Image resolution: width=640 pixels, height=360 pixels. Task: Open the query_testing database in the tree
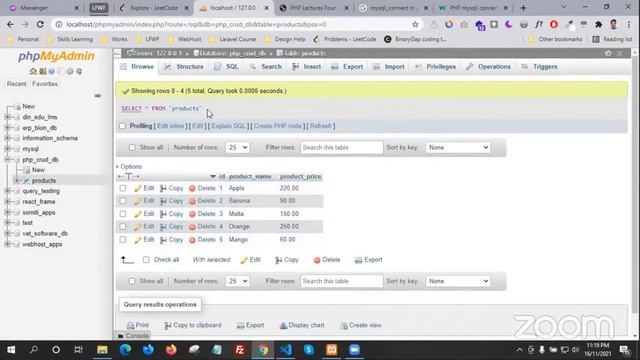point(41,191)
